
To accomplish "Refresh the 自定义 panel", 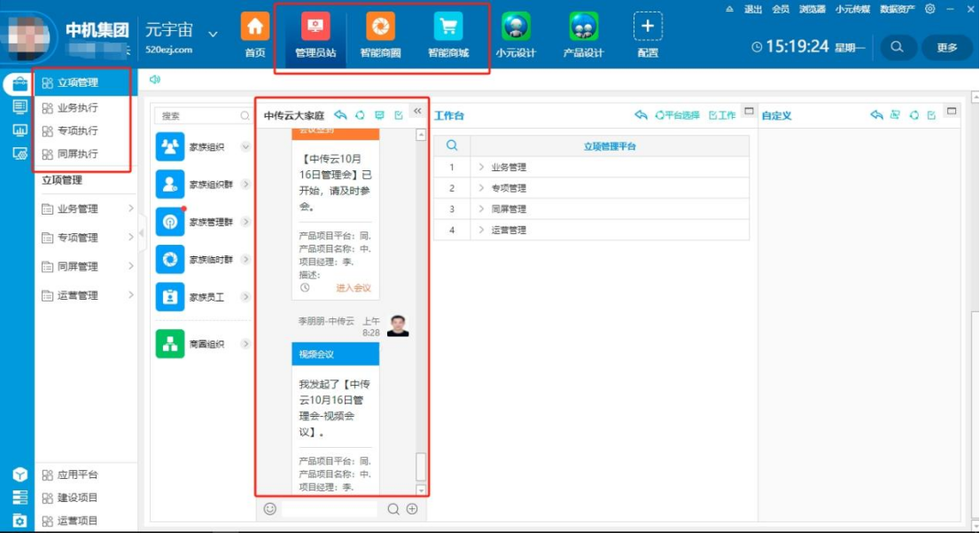I will pyautogui.click(x=914, y=115).
